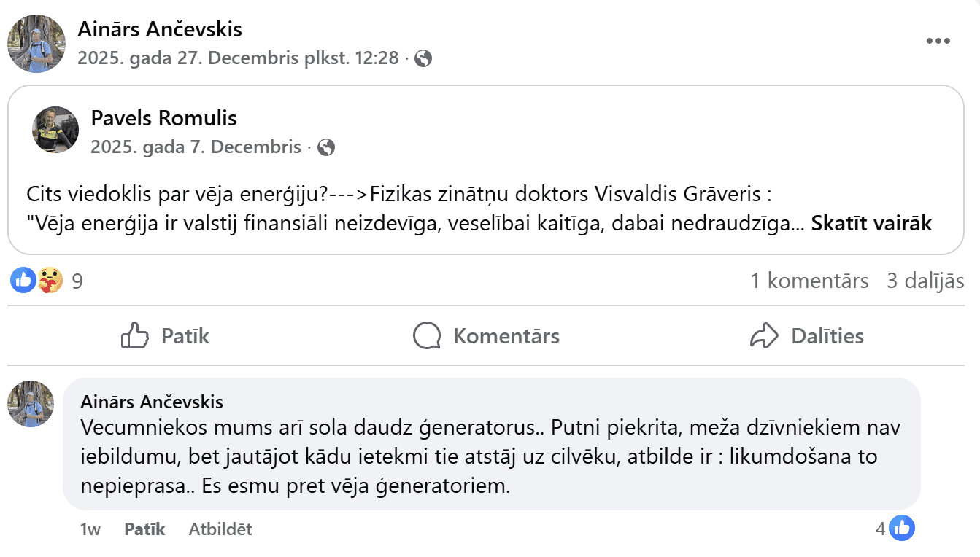Open Pavels Romulis profile name link
The height and width of the screenshot is (557, 980).
(163, 118)
